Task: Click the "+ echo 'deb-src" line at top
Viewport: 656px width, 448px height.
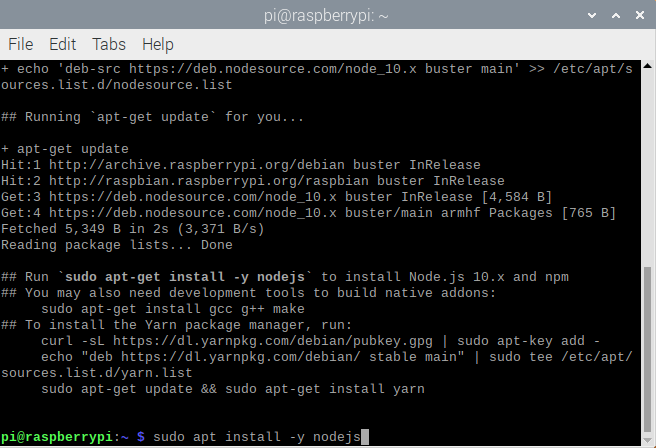Action: tap(317, 69)
